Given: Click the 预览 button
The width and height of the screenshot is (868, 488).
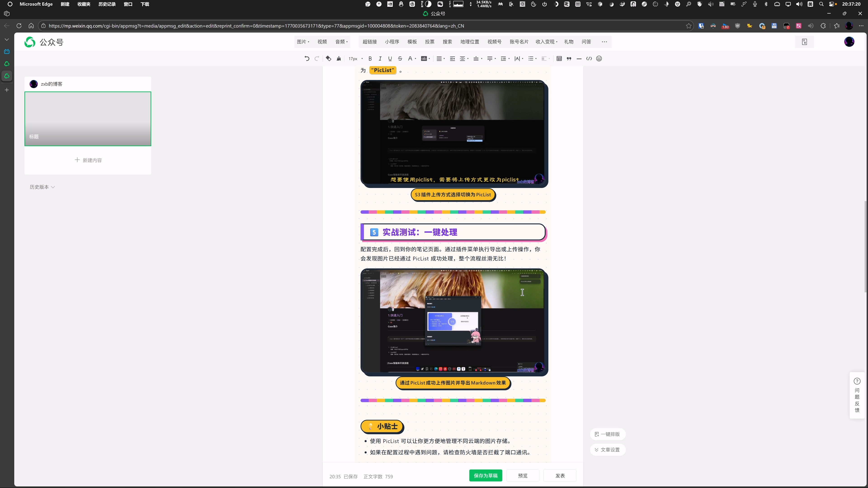Looking at the screenshot, I should tap(523, 476).
